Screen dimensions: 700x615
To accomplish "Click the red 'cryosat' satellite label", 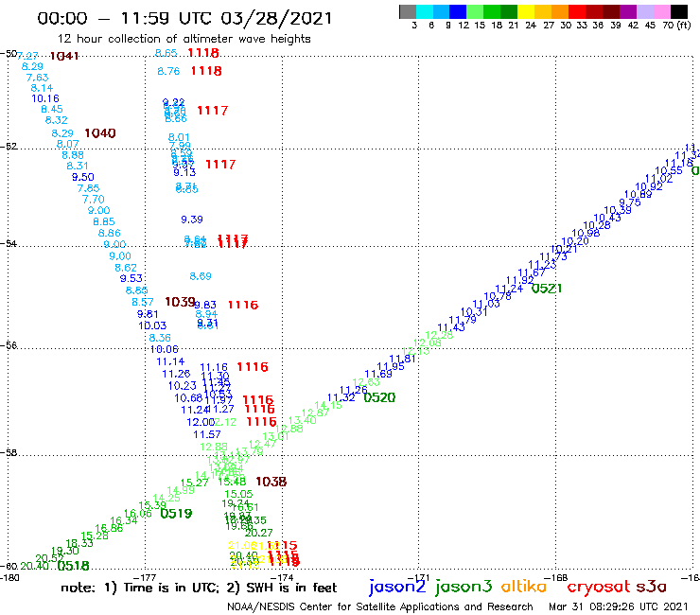I will 599,587.
